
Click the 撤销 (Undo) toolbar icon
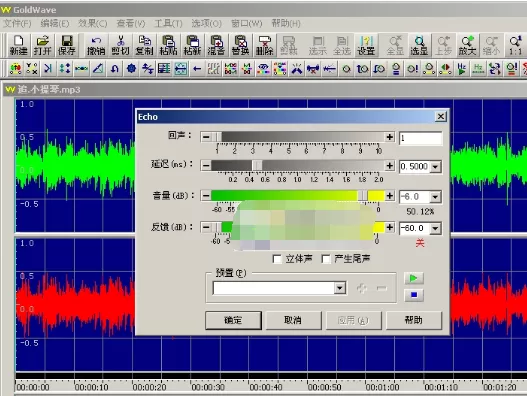96,45
